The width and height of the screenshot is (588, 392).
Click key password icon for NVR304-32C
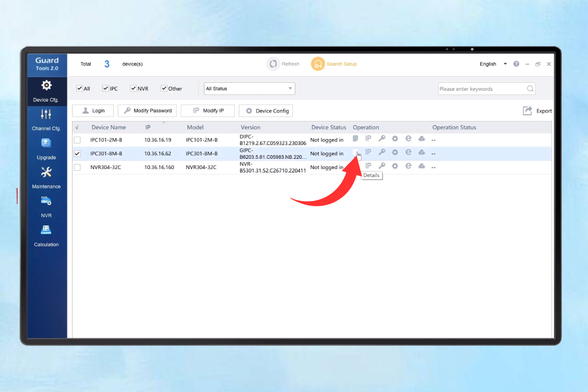click(382, 166)
